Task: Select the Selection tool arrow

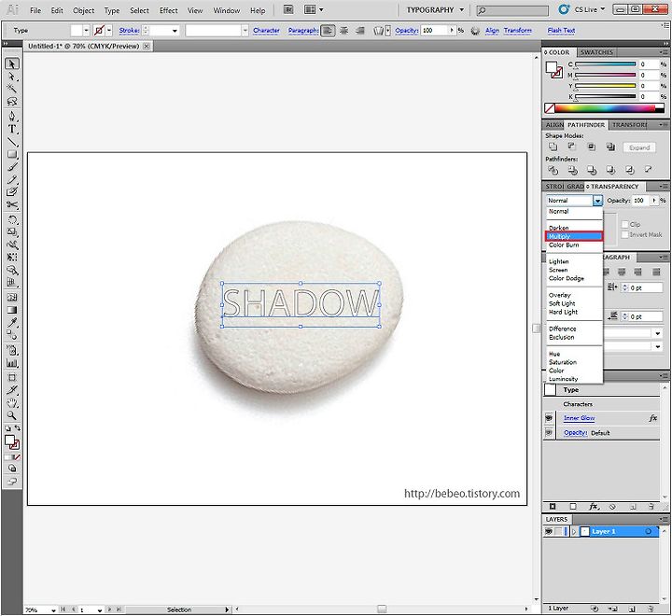Action: click(12, 63)
